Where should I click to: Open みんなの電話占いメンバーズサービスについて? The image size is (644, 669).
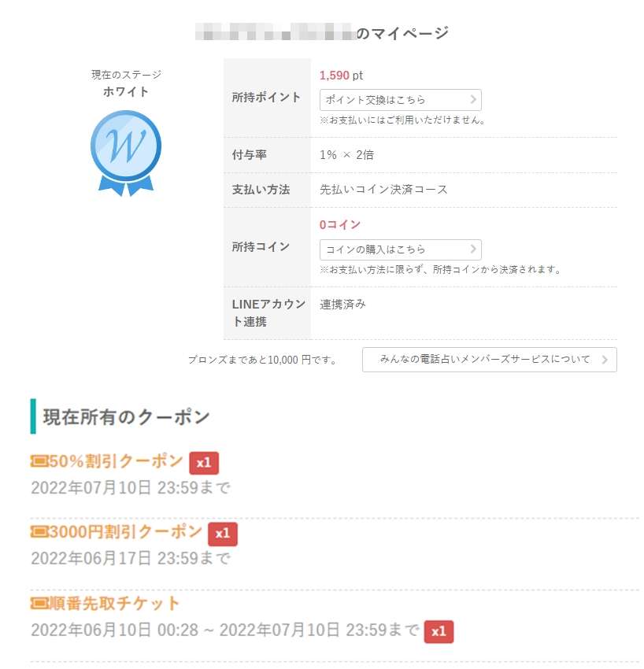pyautogui.click(x=488, y=360)
